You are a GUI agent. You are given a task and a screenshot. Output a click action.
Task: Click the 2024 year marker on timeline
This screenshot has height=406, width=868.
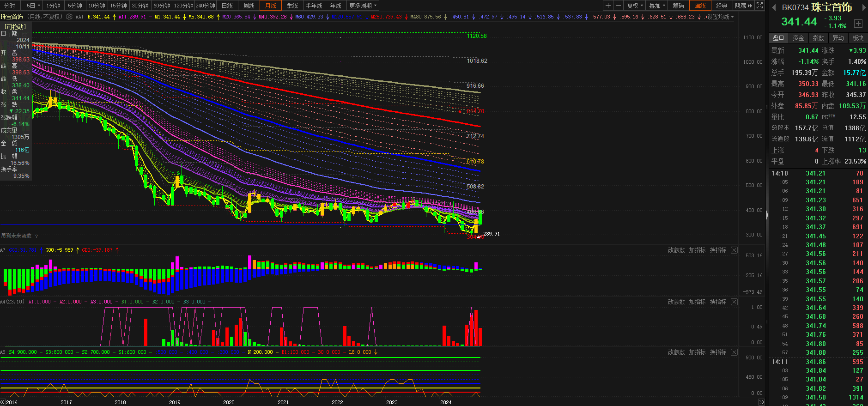pos(446,402)
